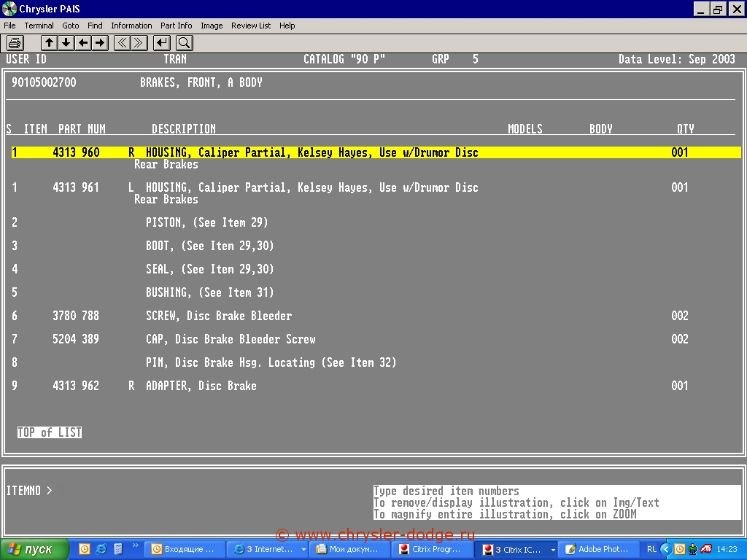
Task: Click the double right chevron toolbar button
Action: (139, 43)
